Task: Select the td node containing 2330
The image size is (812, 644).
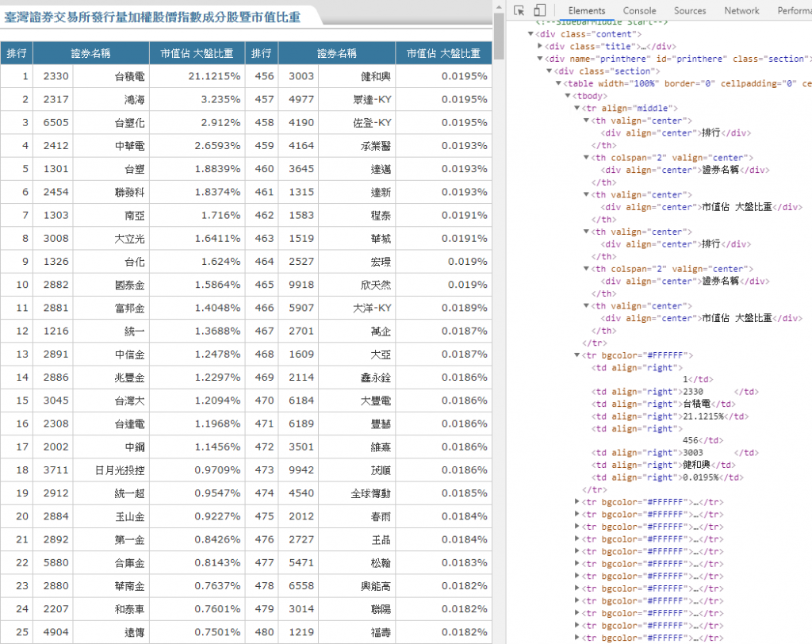Action: (675, 392)
